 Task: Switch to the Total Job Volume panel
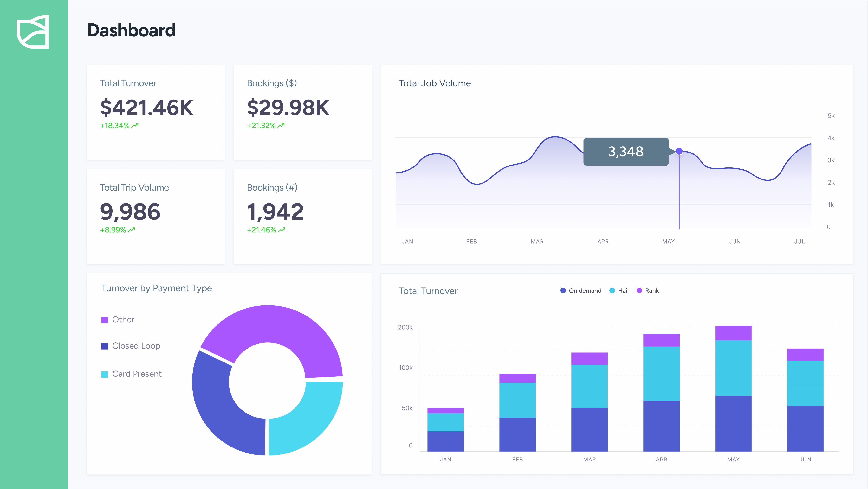(435, 83)
